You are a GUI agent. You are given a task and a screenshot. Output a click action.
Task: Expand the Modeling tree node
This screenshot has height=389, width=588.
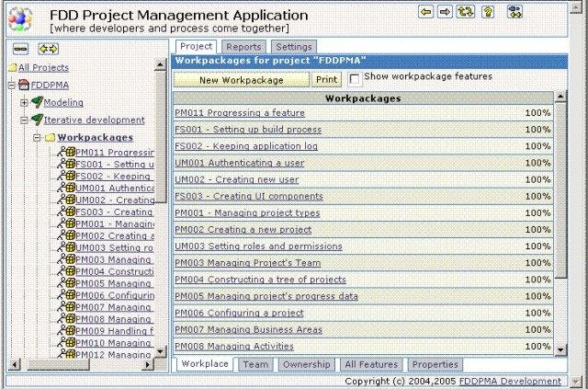24,102
